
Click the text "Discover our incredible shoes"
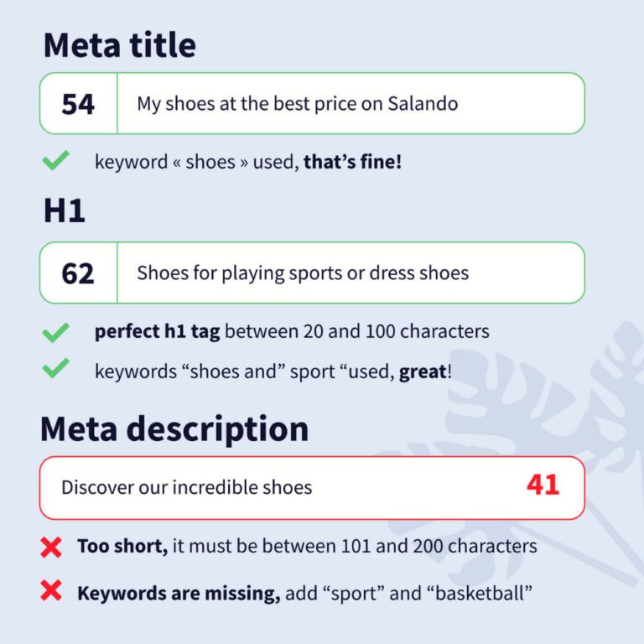pyautogui.click(x=186, y=487)
